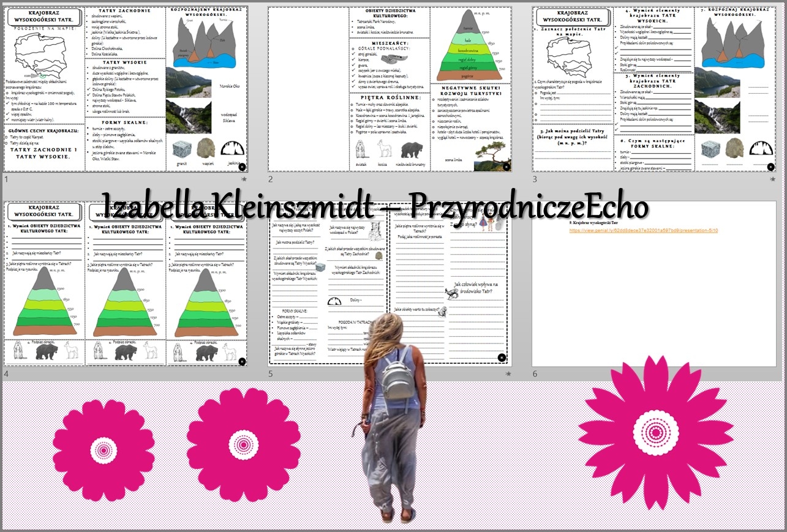The image size is (787, 532).
Task: Click the black round badge on slide 1
Action: click(241, 166)
